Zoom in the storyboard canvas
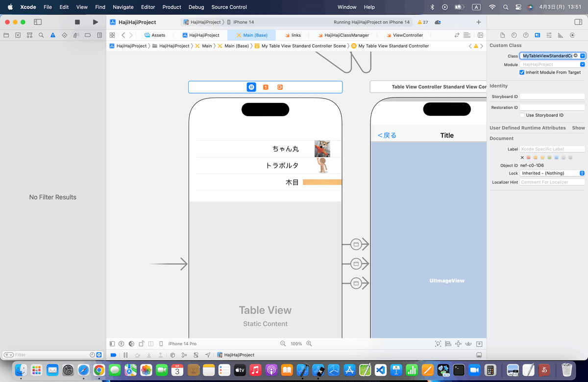 (309, 344)
